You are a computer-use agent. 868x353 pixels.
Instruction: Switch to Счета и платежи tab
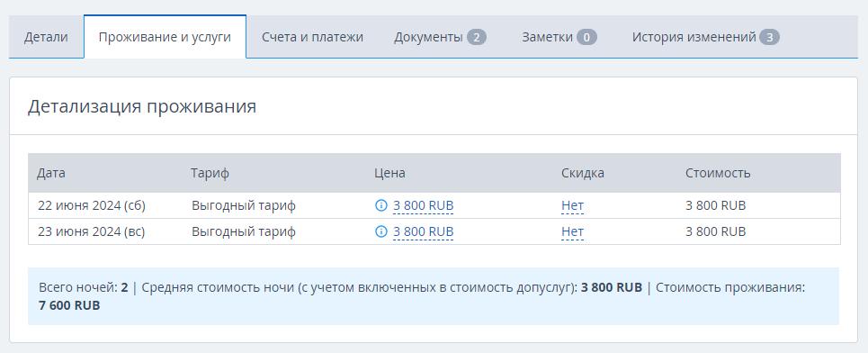pyautogui.click(x=312, y=37)
